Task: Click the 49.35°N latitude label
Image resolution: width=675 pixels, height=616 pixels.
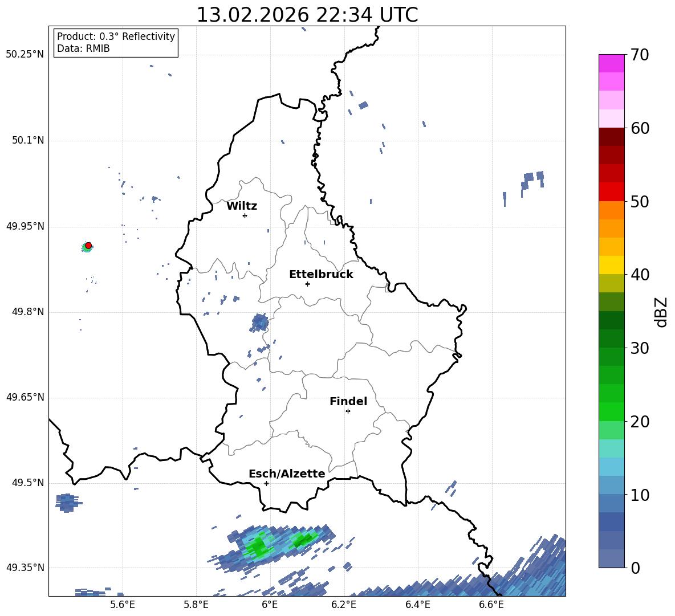Action: [x=25, y=568]
